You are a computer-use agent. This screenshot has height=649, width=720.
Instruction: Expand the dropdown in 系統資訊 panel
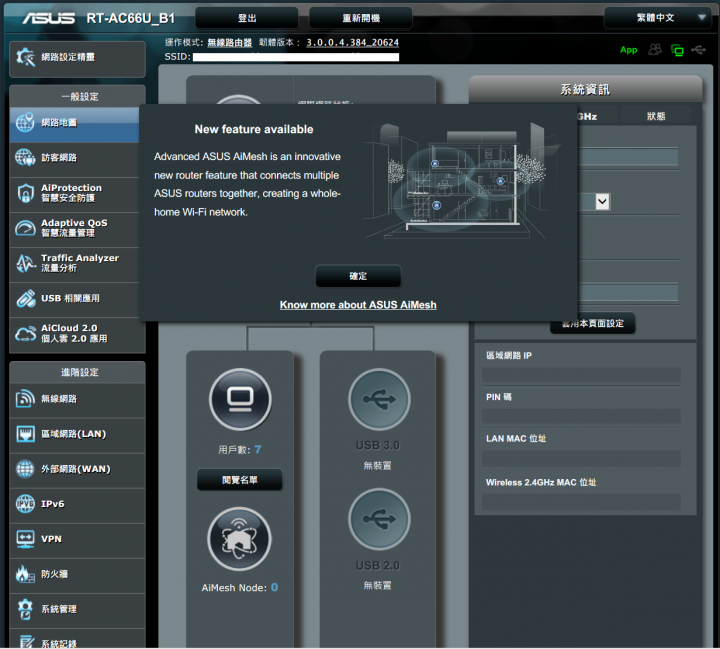coord(602,201)
